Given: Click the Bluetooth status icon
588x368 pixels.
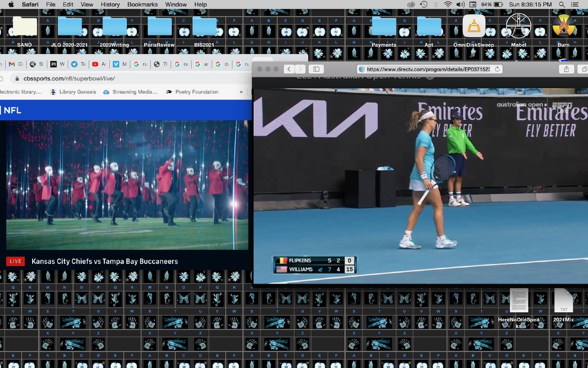Looking at the screenshot, I should pyautogui.click(x=435, y=5).
